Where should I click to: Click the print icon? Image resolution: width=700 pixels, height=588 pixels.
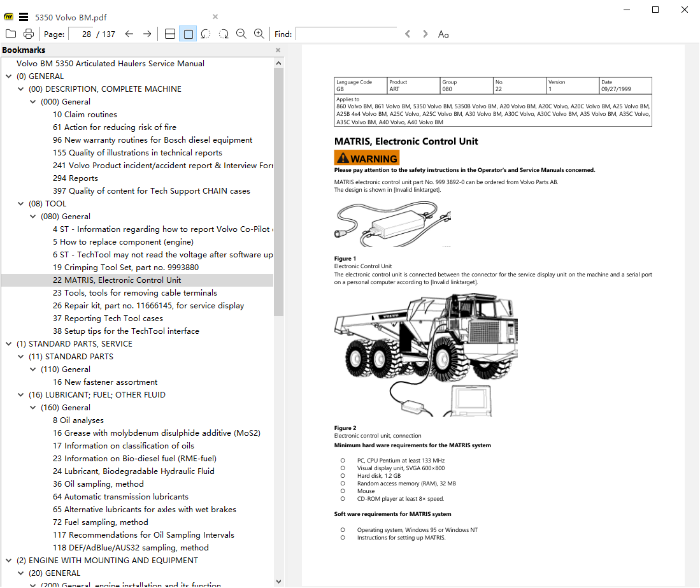tap(29, 34)
